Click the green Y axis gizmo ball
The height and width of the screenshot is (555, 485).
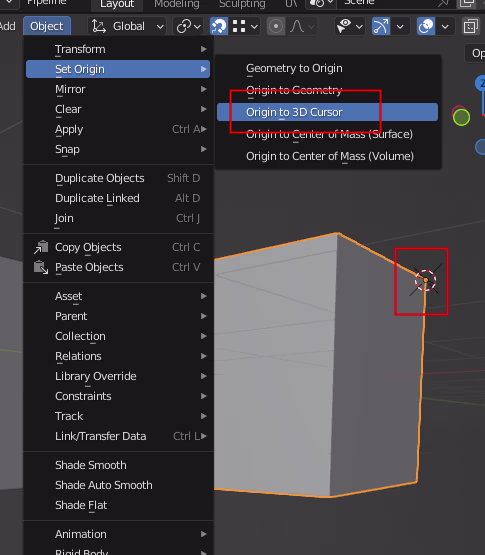pos(461,118)
